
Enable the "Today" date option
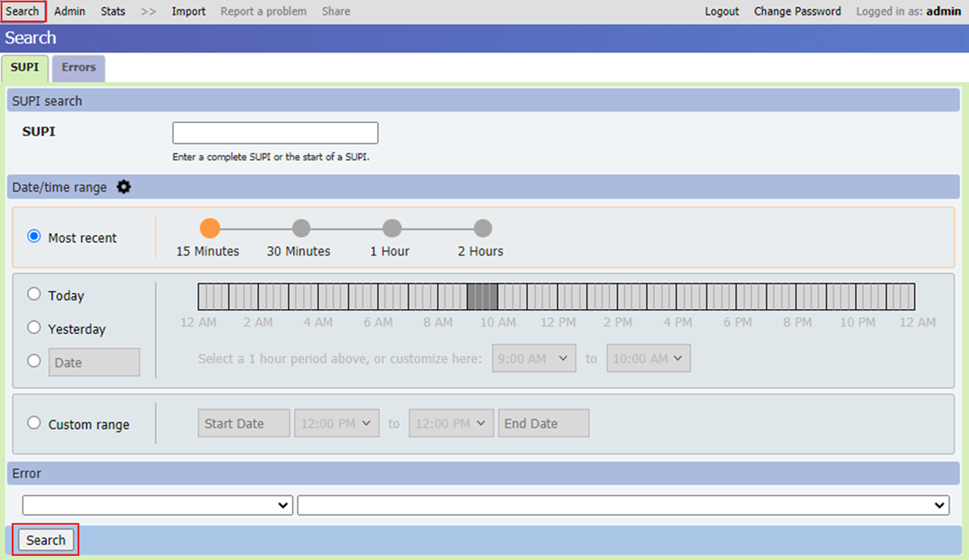coord(34,295)
